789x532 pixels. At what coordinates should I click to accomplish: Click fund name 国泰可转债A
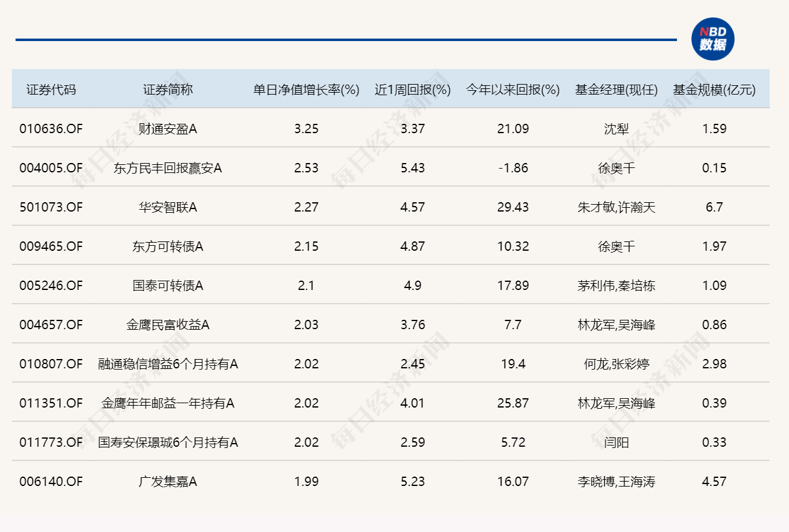tap(168, 286)
